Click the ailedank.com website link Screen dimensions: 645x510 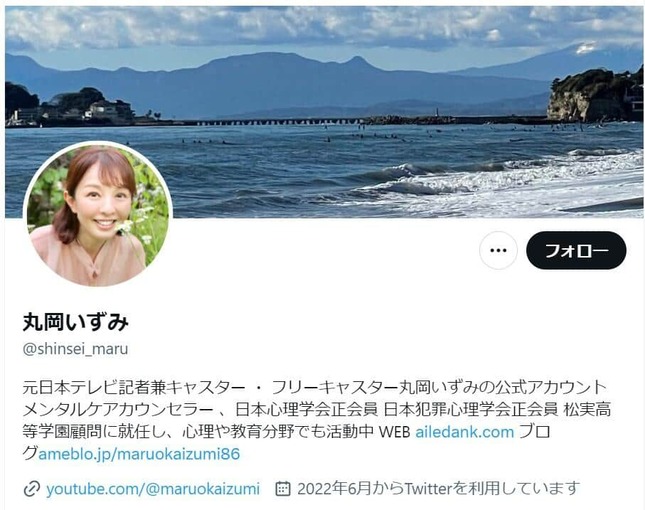465,432
